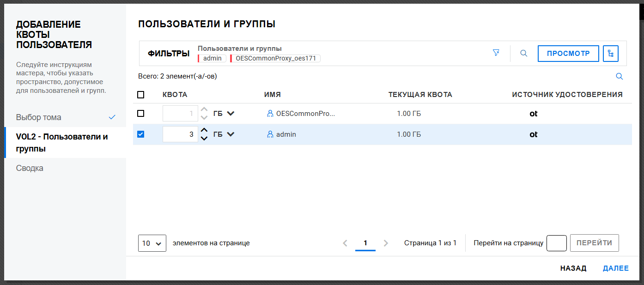644x285 pixels.
Task: Check the OESCommonPro... row checkbox
Action: tap(141, 114)
